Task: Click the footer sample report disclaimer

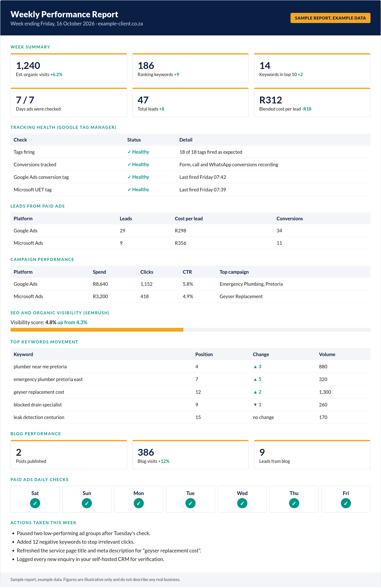Action: pos(95,580)
